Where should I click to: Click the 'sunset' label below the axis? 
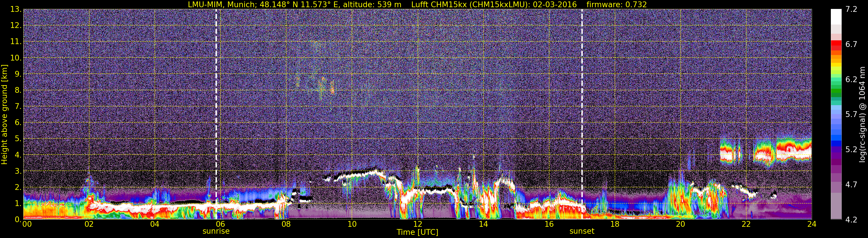click(582, 231)
